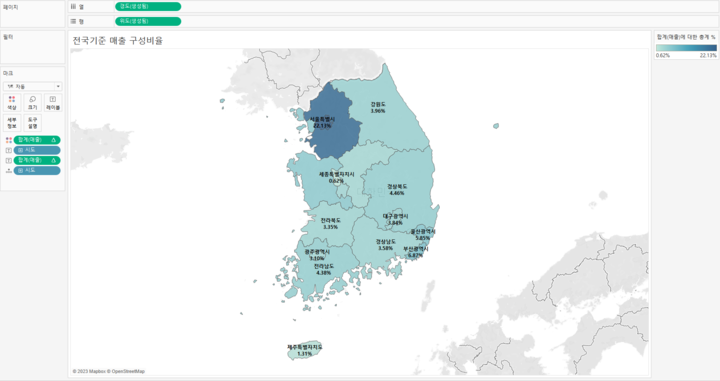Click the legend title 합계(매출)에 대한 총계 %

click(686, 37)
